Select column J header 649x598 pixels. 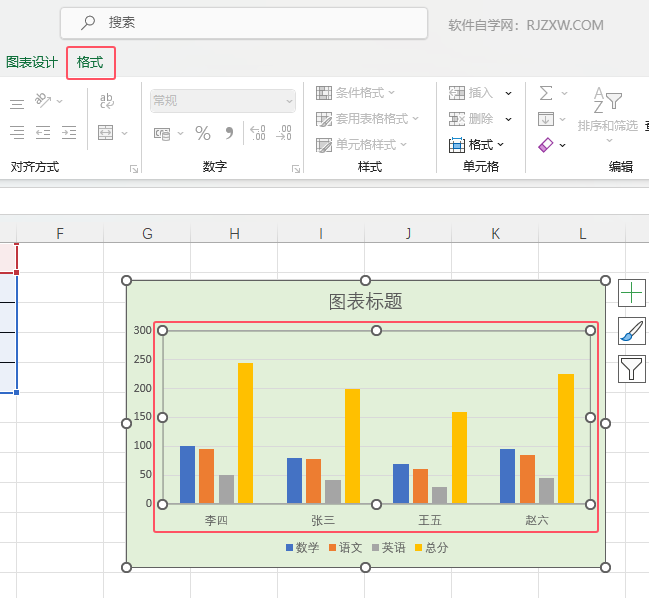coord(408,234)
